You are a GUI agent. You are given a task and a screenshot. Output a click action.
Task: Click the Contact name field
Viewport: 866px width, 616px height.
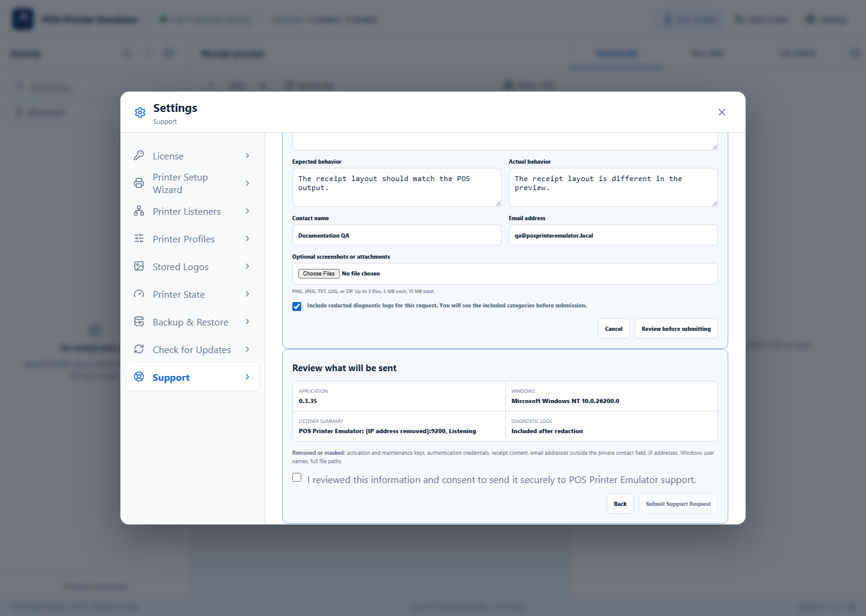click(397, 235)
